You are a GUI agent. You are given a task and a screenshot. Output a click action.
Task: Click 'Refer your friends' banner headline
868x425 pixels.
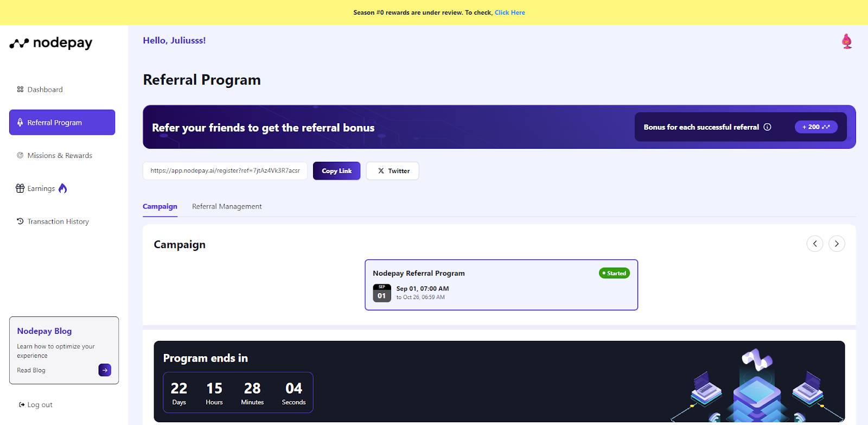263,128
